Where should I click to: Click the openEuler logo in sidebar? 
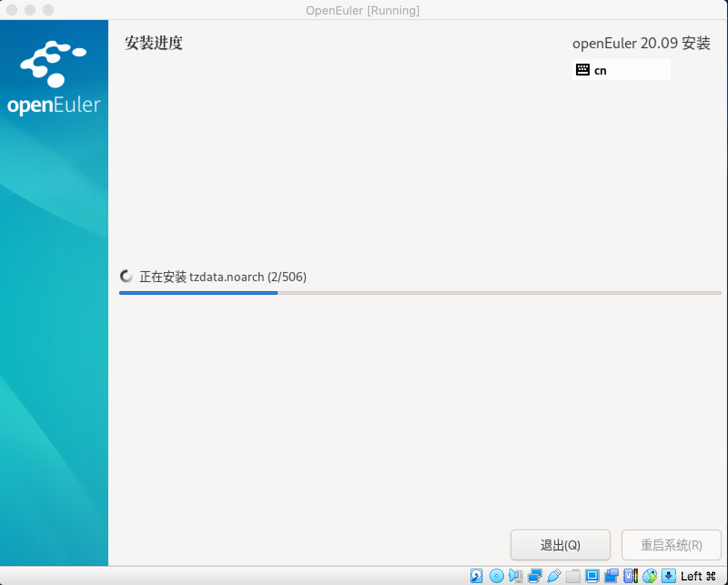point(54,77)
